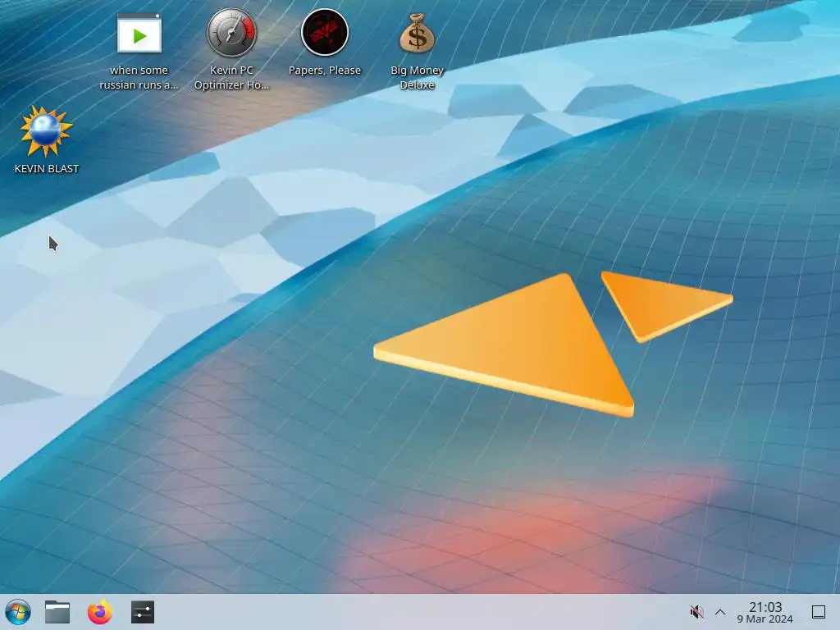Expand hidden system tray icons arrow

click(x=720, y=612)
